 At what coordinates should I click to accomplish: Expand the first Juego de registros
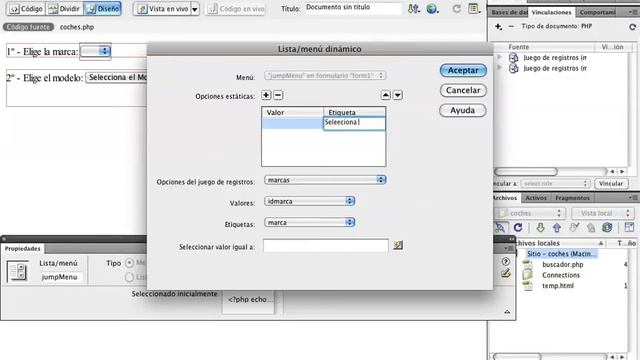pos(499,58)
